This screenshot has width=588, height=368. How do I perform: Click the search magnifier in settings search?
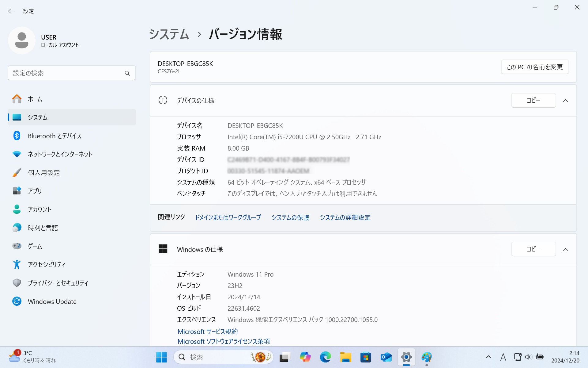[127, 73]
